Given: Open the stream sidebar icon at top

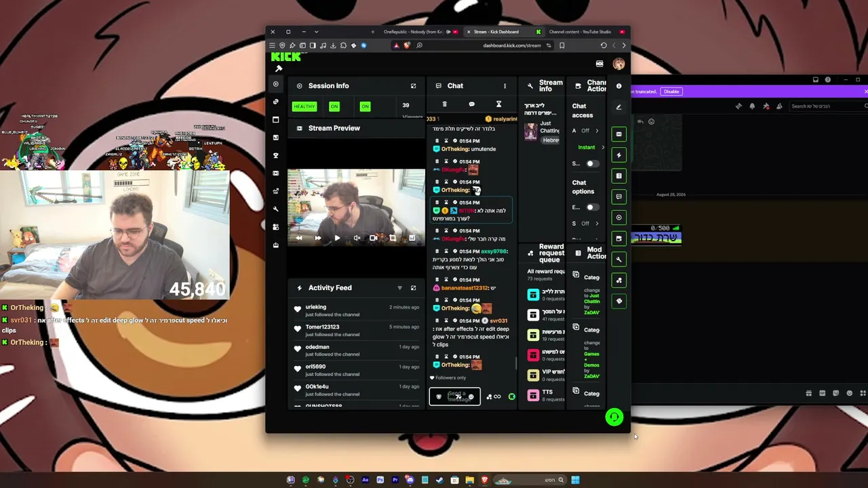Looking at the screenshot, I should pyautogui.click(x=275, y=84).
